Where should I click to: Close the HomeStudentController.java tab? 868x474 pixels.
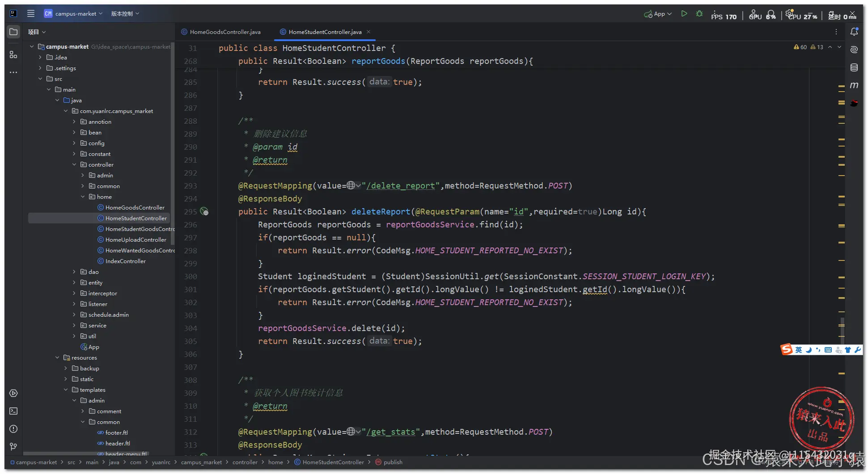click(368, 32)
